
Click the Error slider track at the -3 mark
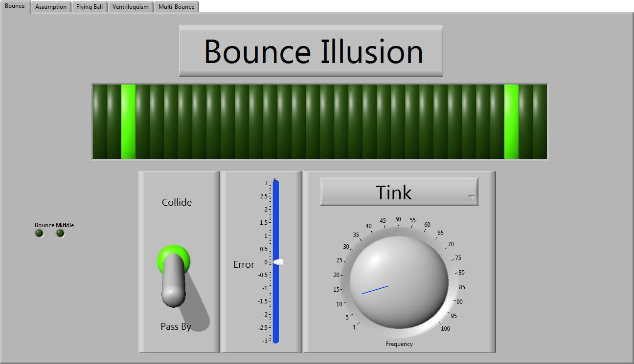coord(276,341)
